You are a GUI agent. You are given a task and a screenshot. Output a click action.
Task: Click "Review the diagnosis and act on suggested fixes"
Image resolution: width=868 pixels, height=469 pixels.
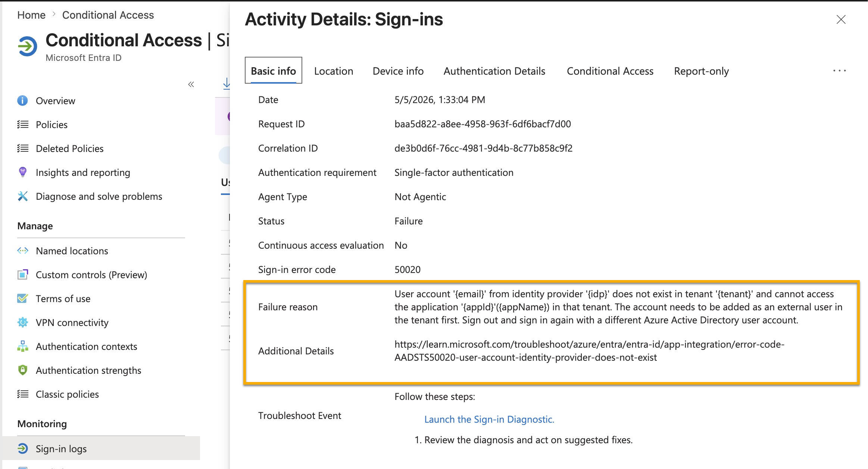coord(528,440)
